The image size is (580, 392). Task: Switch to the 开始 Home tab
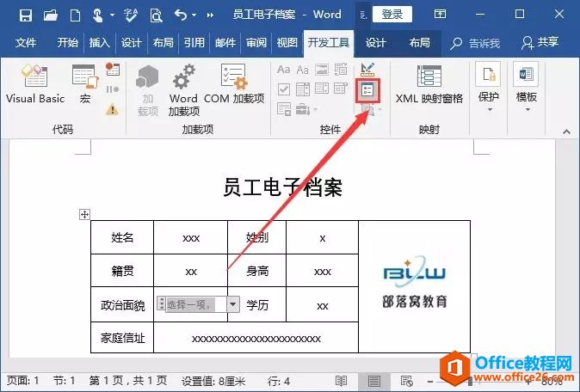(68, 43)
